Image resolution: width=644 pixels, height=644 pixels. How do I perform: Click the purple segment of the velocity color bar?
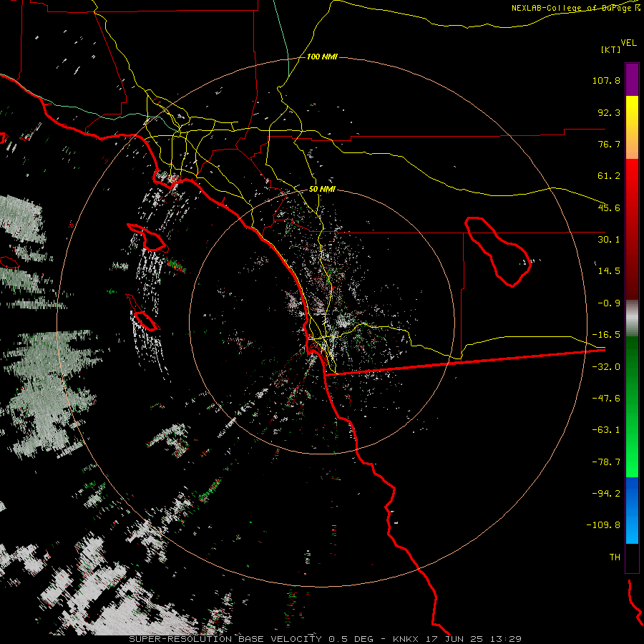coord(632,79)
